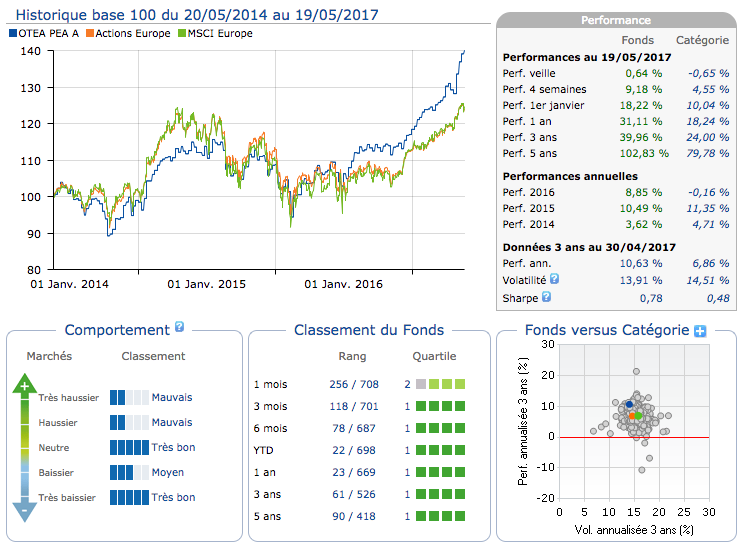Select the Performance panel header

click(615, 20)
